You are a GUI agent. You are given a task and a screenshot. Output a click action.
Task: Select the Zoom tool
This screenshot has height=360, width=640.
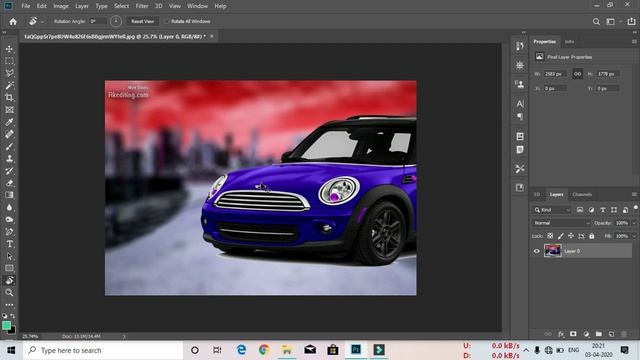tap(9, 293)
